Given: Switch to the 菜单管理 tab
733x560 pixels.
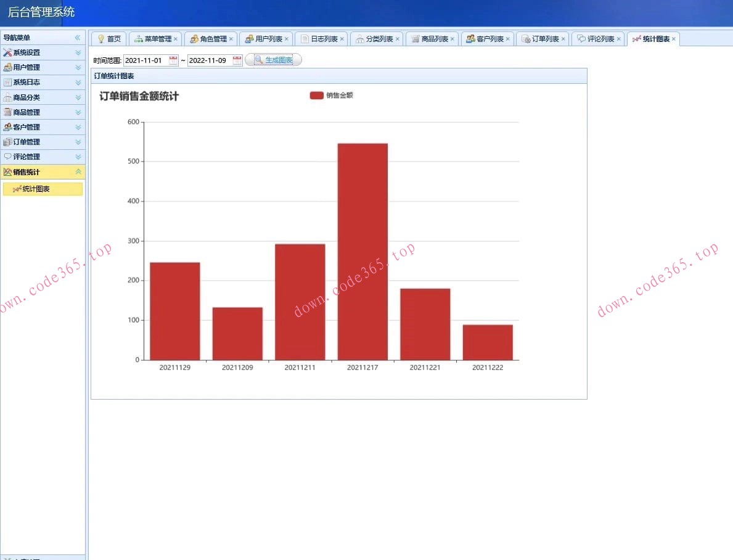Looking at the screenshot, I should (x=158, y=39).
